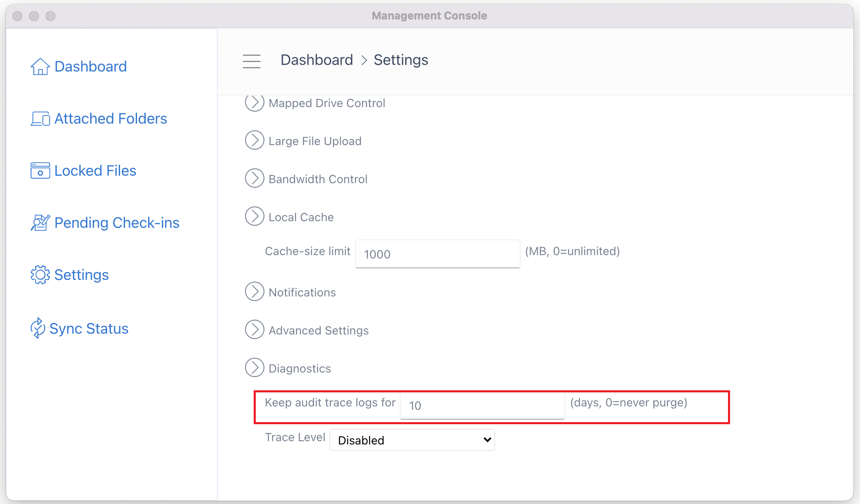The height and width of the screenshot is (504, 860).
Task: Click the Pending Check-ins pencil icon
Action: pyautogui.click(x=40, y=223)
